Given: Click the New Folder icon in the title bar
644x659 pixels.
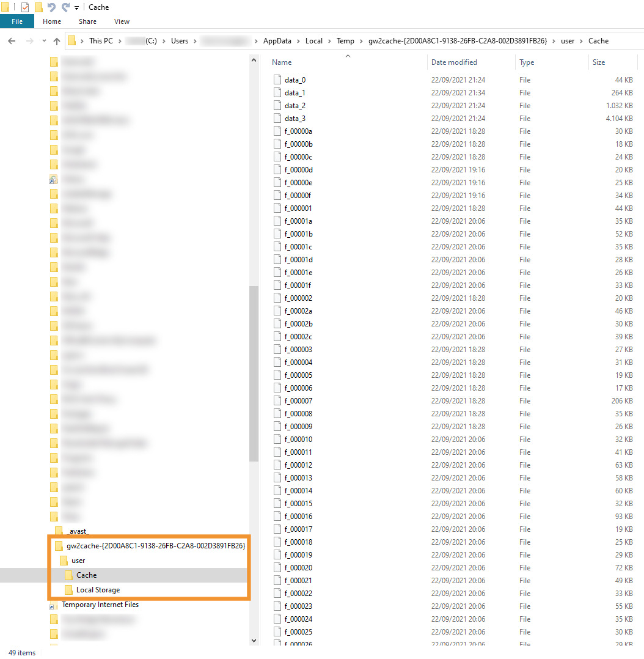Looking at the screenshot, I should 38,7.
